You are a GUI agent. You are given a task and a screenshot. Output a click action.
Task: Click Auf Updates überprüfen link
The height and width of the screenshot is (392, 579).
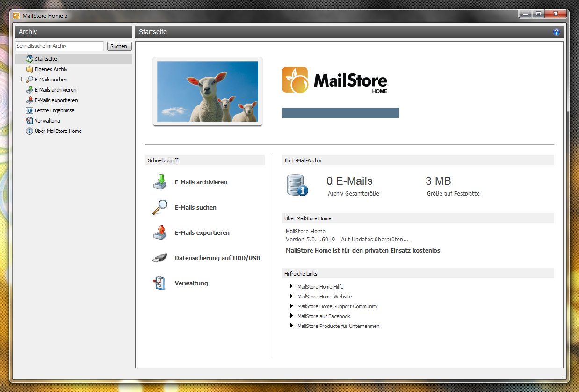point(375,240)
